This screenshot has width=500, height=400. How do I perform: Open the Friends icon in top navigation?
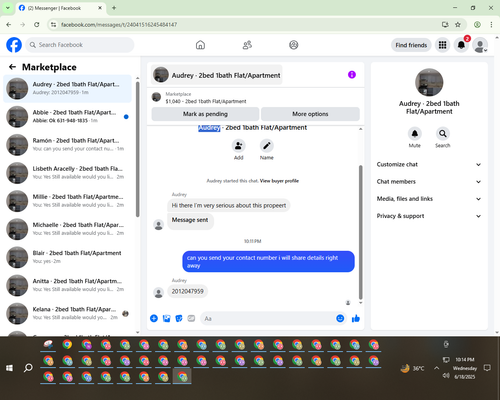[x=247, y=45]
